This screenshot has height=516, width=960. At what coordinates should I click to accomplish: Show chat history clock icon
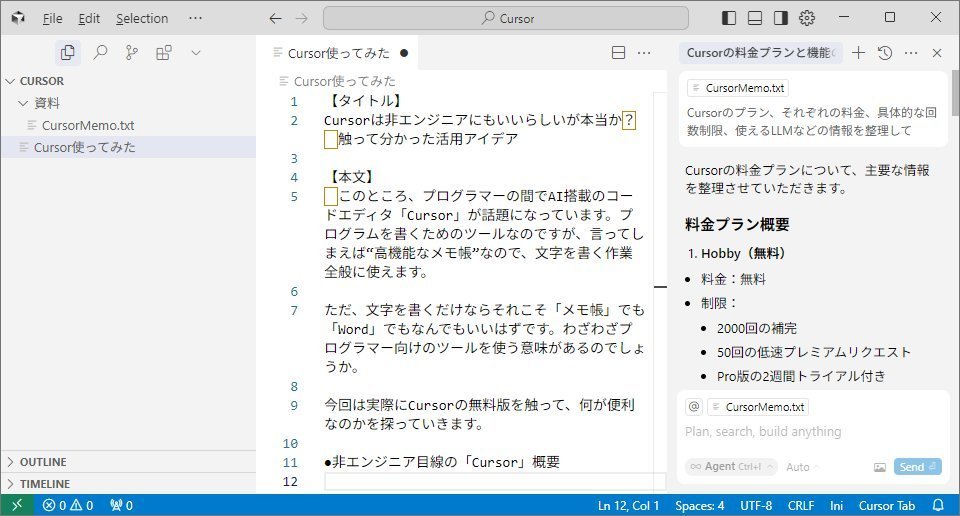click(885, 53)
